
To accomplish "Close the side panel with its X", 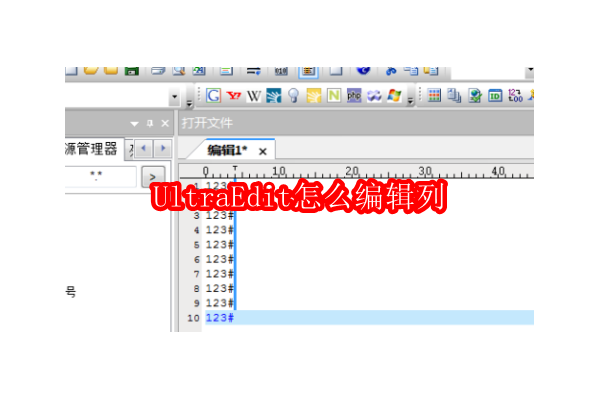I will click(165, 123).
